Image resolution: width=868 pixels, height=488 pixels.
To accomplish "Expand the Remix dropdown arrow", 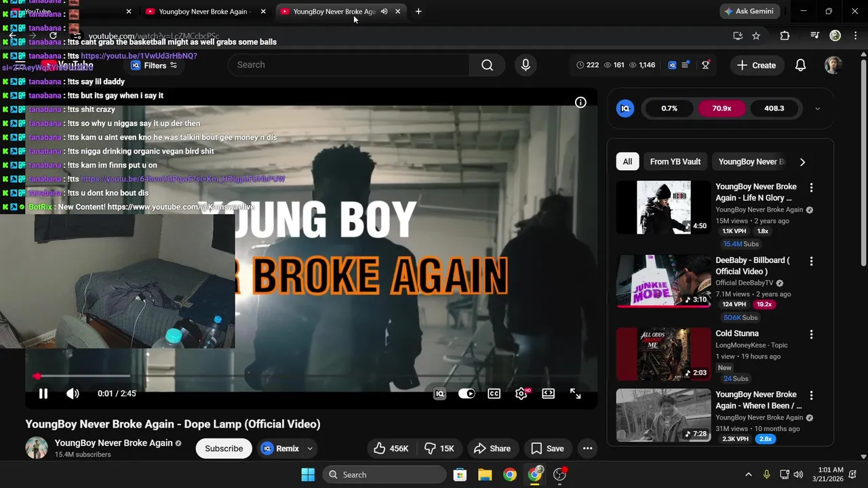I will 310,448.
